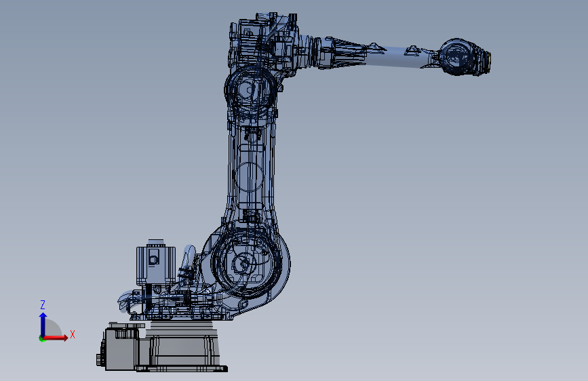Screen dimensions: 588x381
Task: Select the robot's gray pedestal base
Action: click(x=182, y=347)
